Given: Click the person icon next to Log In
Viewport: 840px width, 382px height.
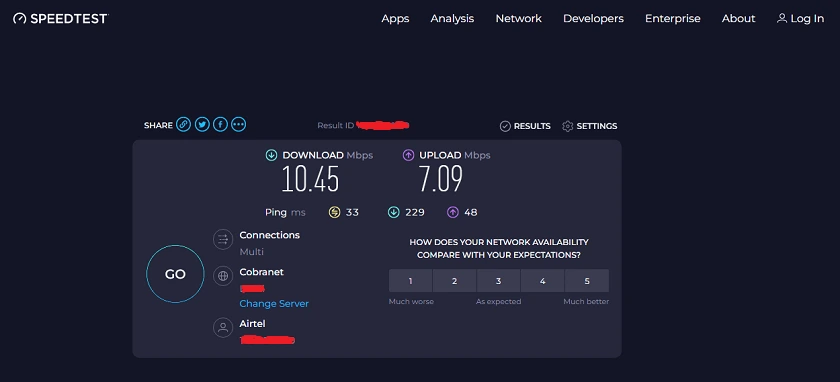Looking at the screenshot, I should pyautogui.click(x=782, y=18).
